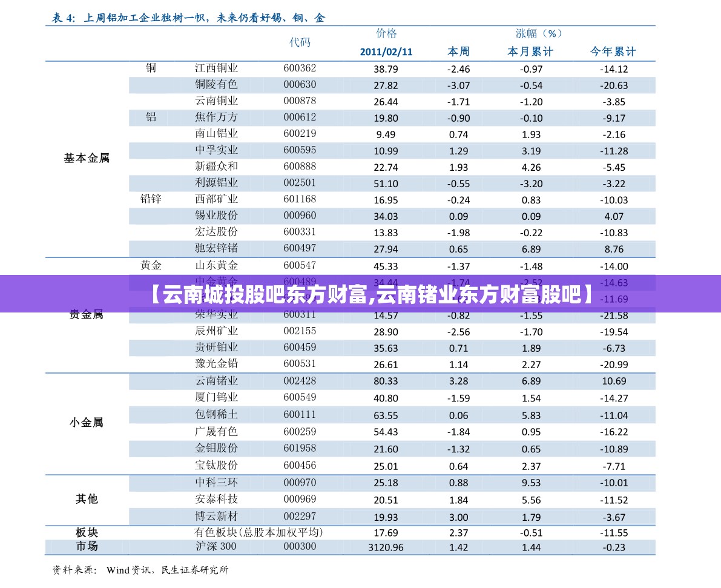Click the 其他 category label
Viewport: 721px width, 588px height.
point(87,499)
